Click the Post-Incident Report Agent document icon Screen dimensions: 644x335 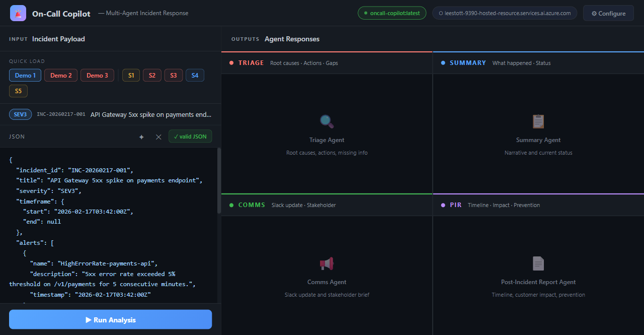click(538, 263)
